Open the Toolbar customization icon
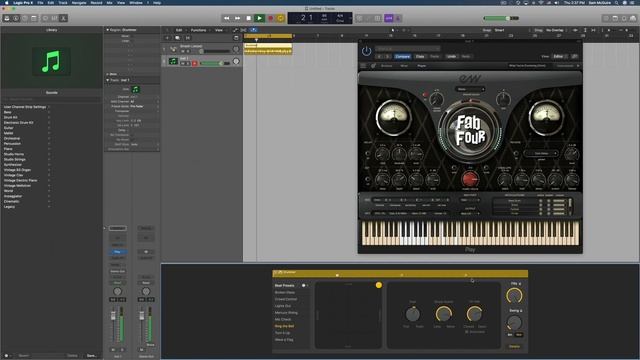Image resolution: width=640 pixels, height=360 pixels. (x=34, y=18)
